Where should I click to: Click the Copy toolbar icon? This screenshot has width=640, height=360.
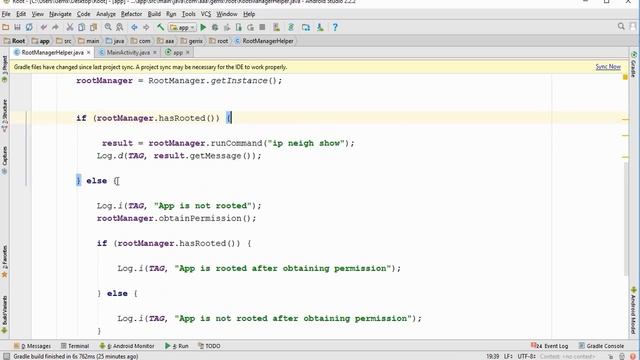point(82,27)
